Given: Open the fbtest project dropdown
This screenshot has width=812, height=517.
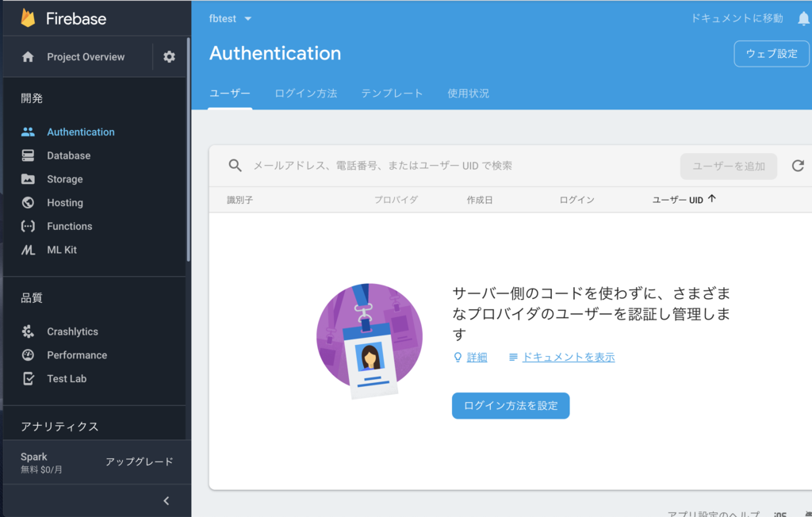Looking at the screenshot, I should point(231,19).
